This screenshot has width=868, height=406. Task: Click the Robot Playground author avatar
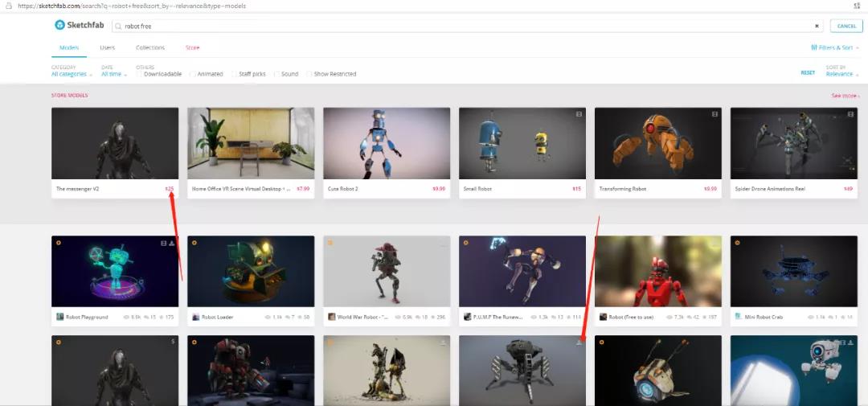coord(60,317)
